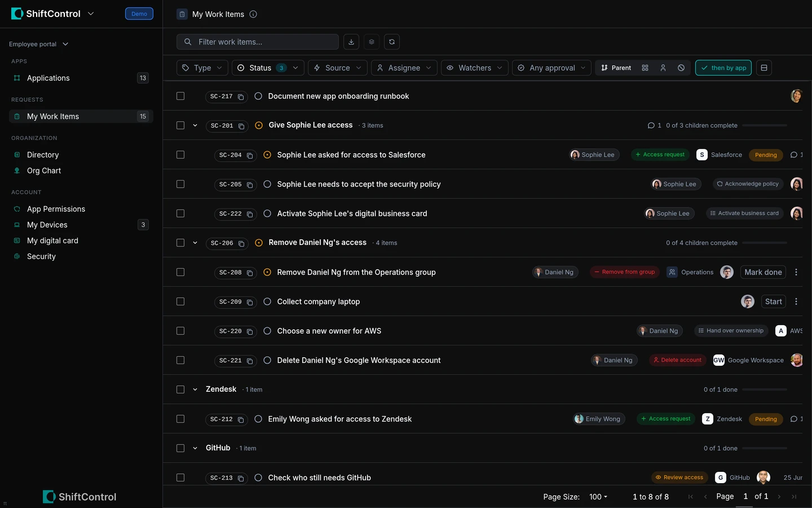This screenshot has height=508, width=812.
Task: Open Applications in the sidebar
Action: pos(81,78)
